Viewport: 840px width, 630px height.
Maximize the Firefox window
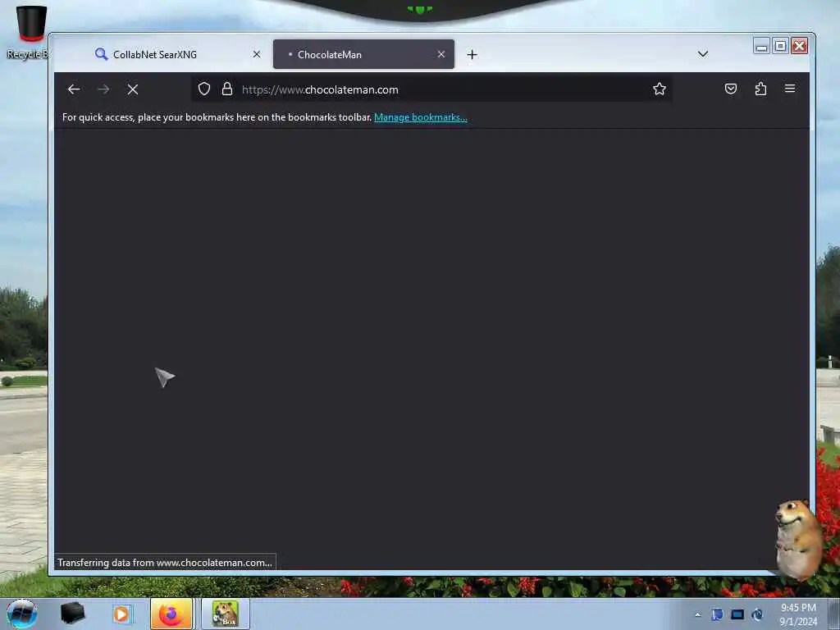(x=781, y=47)
